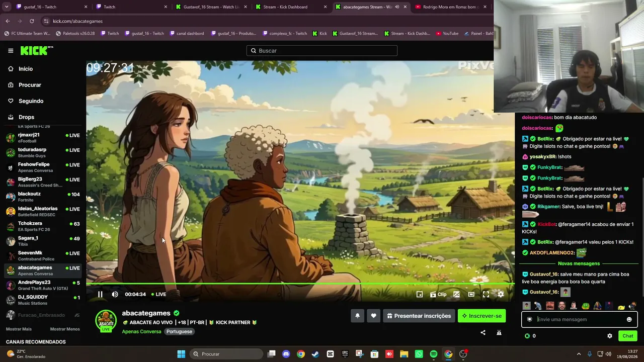Open the Kick hamburger menu
Viewport: 644px width, 362px height.
click(x=11, y=50)
